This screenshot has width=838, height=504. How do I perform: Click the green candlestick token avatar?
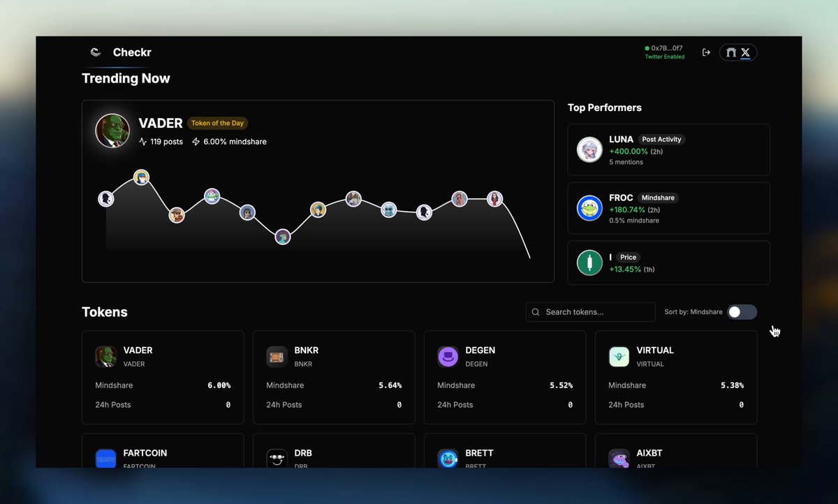590,263
